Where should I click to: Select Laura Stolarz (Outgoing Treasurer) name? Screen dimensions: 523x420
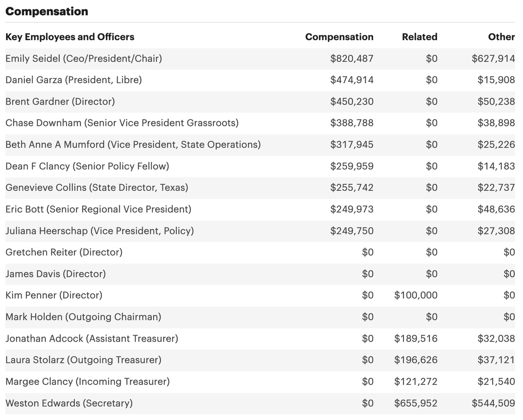[x=83, y=360]
